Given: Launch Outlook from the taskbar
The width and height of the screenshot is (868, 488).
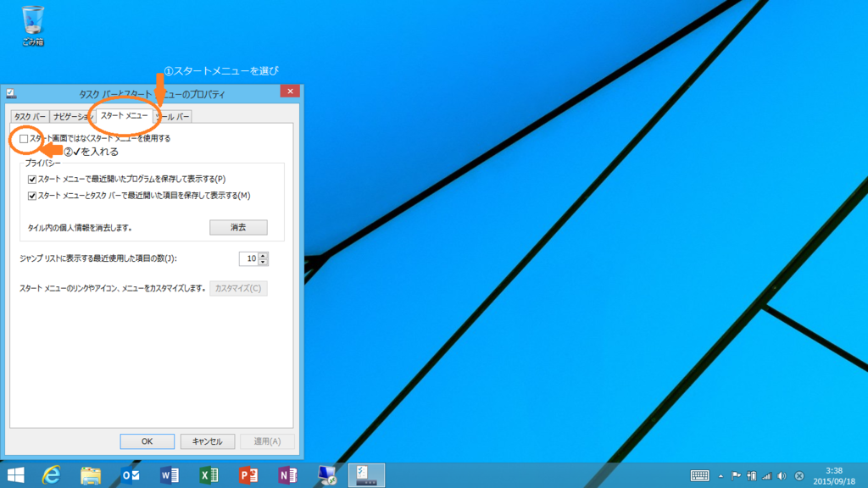Looking at the screenshot, I should pyautogui.click(x=131, y=475).
